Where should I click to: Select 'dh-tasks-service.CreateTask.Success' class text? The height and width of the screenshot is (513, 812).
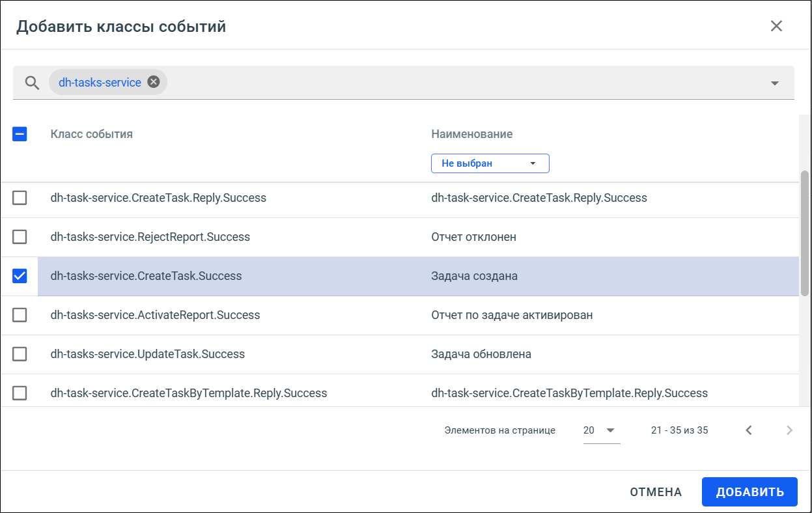[x=147, y=276]
